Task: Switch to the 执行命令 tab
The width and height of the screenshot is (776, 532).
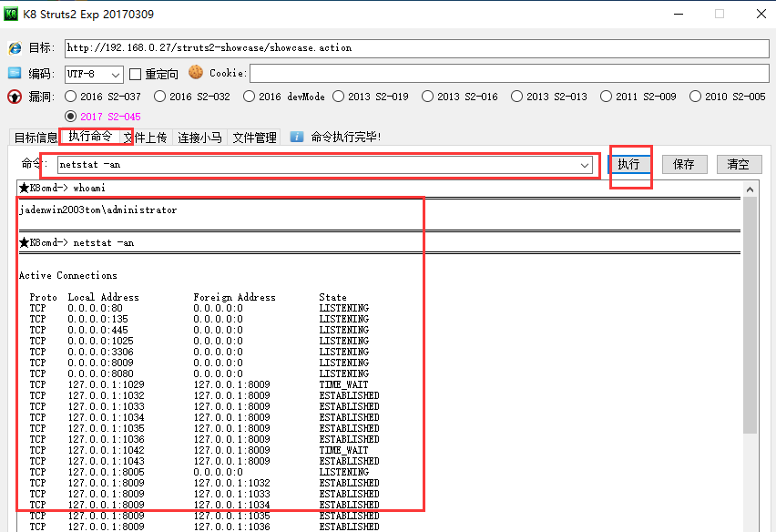Action: (90, 136)
